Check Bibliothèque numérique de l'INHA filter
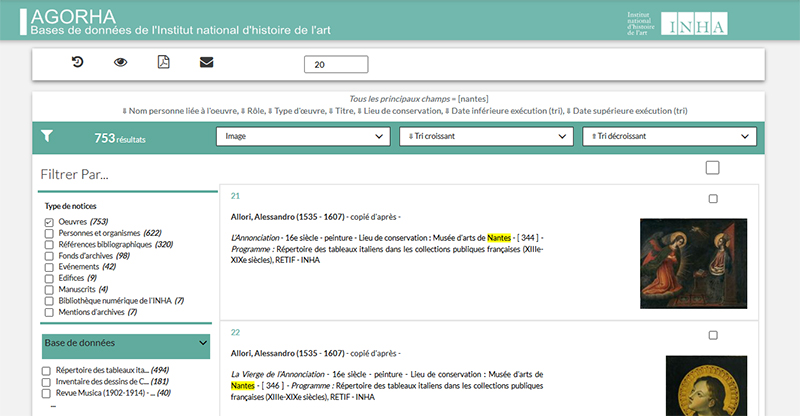Image resolution: width=800 pixels, height=416 pixels. [x=49, y=301]
